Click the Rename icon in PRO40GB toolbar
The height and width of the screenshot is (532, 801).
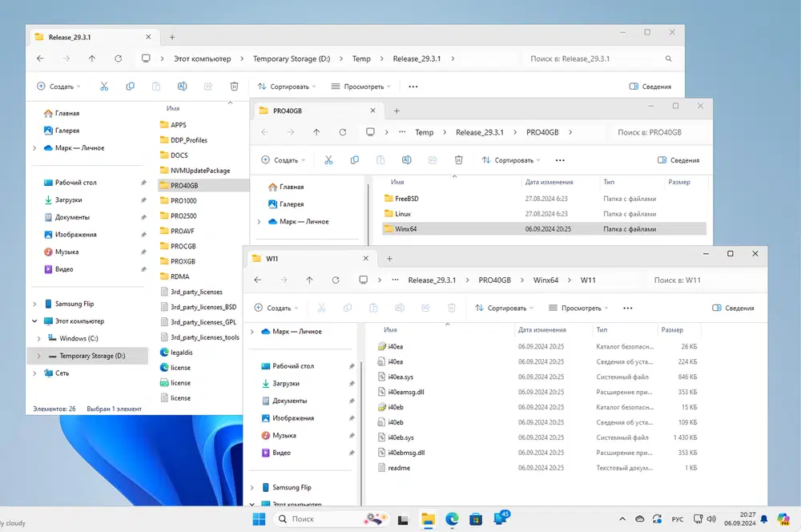406,160
